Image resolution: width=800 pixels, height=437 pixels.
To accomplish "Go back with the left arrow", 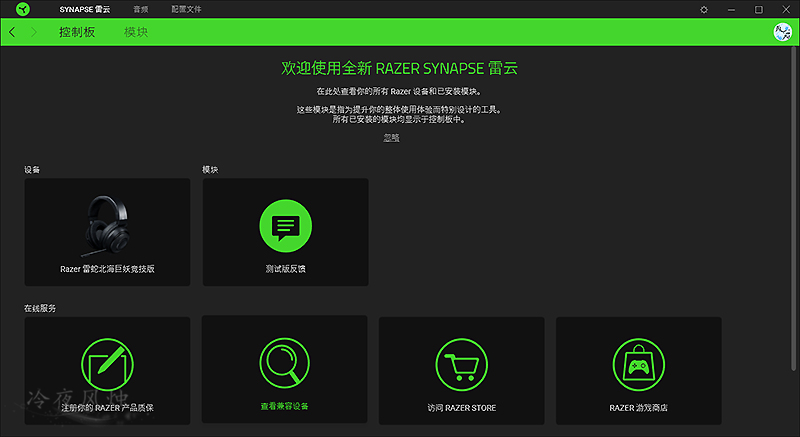I will (x=12, y=32).
